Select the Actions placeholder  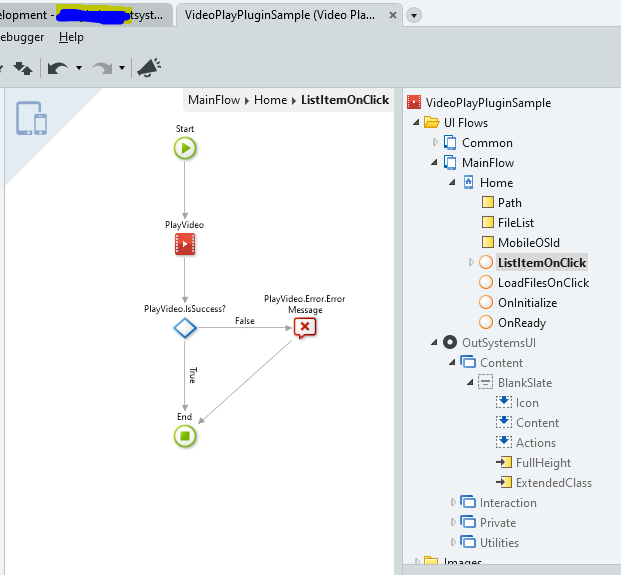point(536,443)
